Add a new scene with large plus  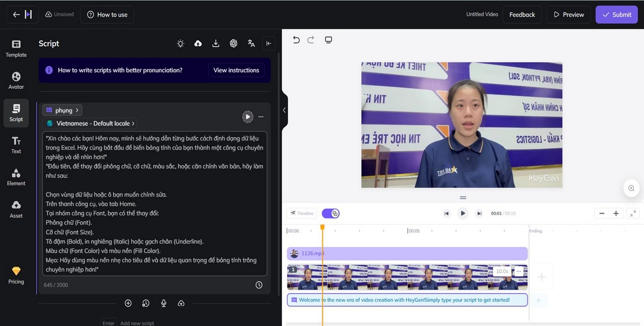click(541, 277)
